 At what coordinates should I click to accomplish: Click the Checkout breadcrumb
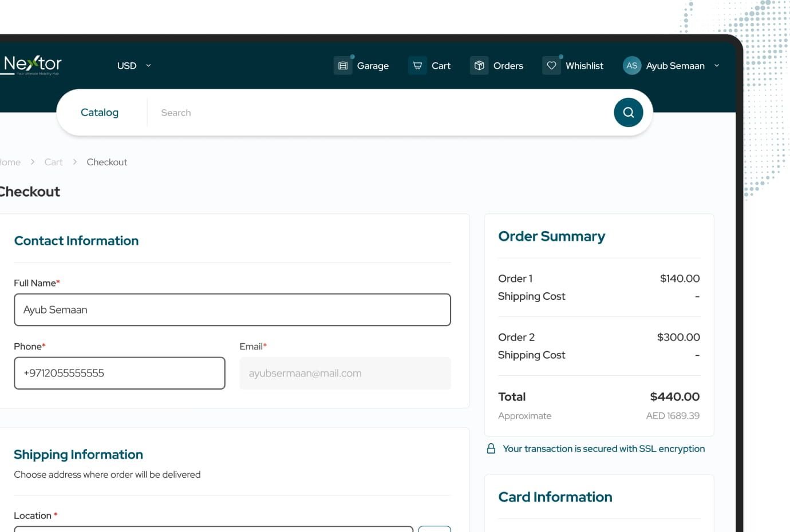point(107,162)
